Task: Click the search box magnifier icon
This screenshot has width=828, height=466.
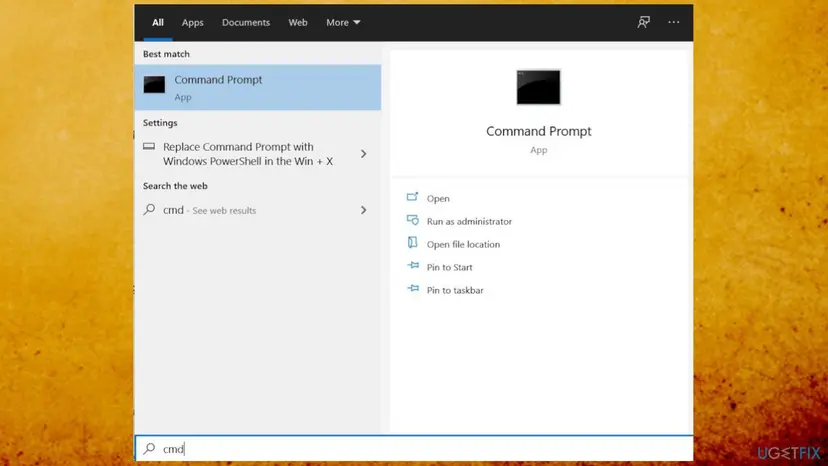Action: (x=149, y=449)
